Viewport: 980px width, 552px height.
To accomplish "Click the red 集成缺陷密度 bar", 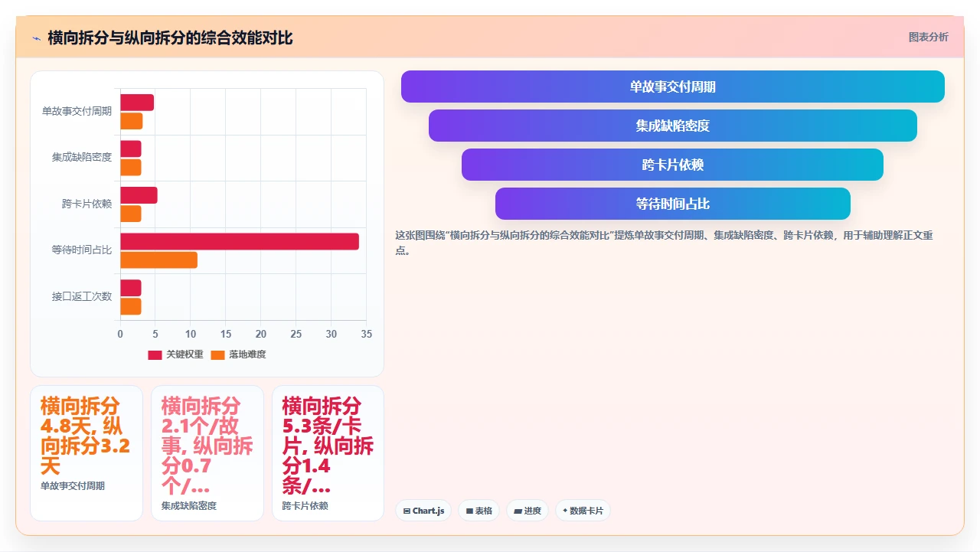I will 131,149.
